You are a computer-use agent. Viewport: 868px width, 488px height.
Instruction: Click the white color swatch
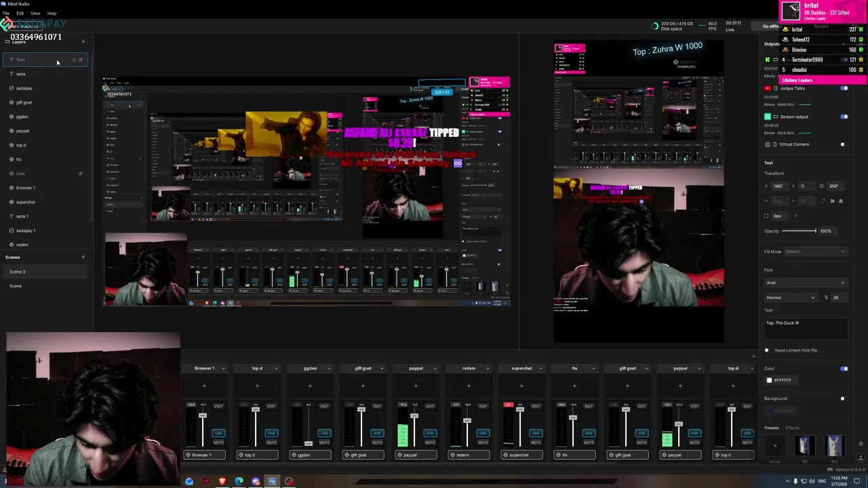pyautogui.click(x=769, y=380)
